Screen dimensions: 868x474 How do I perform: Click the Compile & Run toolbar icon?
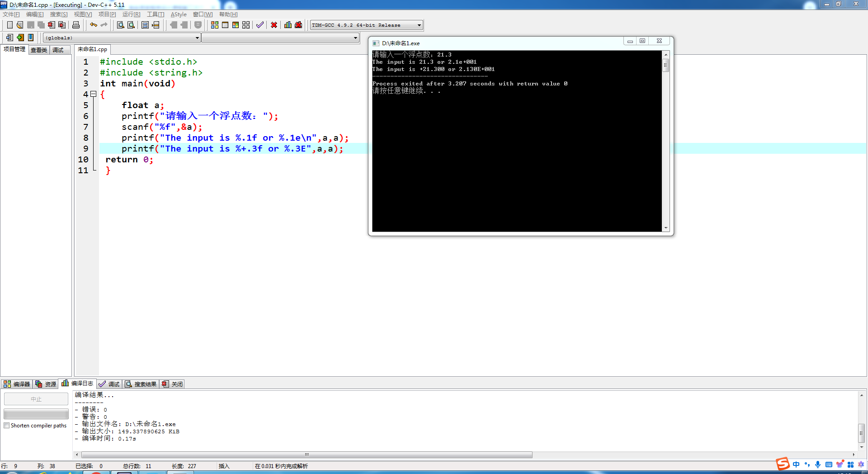tap(236, 25)
